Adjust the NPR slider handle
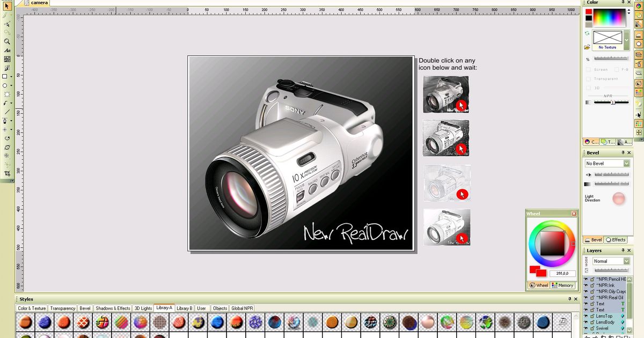The image size is (644, 338). point(612,102)
